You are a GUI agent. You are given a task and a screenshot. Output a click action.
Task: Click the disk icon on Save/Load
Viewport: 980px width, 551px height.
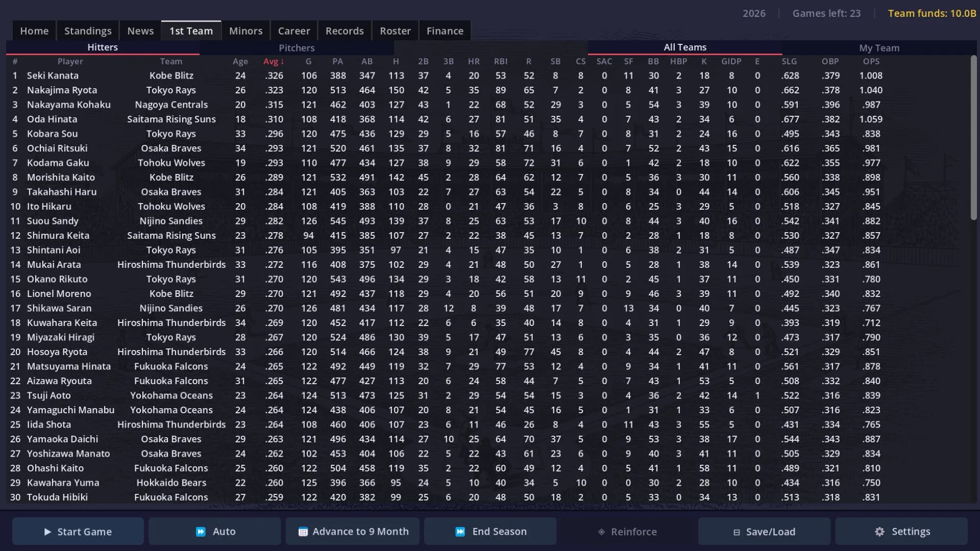click(737, 532)
